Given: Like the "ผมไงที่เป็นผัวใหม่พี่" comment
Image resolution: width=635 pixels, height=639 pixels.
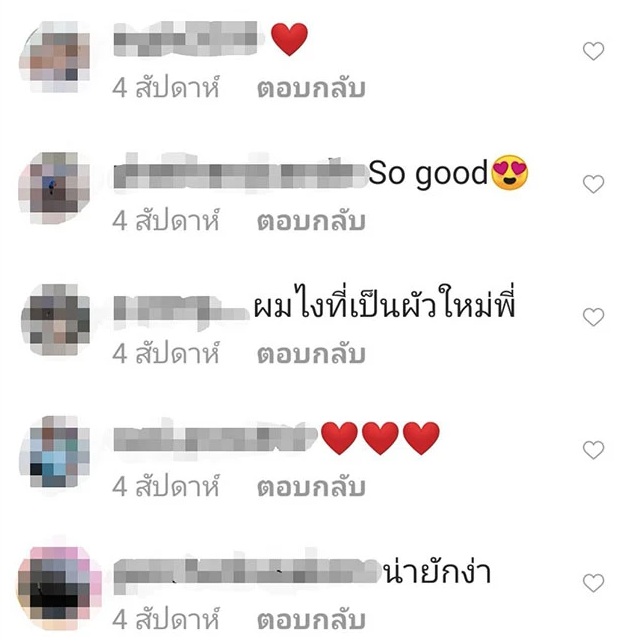Looking at the screenshot, I should [593, 317].
